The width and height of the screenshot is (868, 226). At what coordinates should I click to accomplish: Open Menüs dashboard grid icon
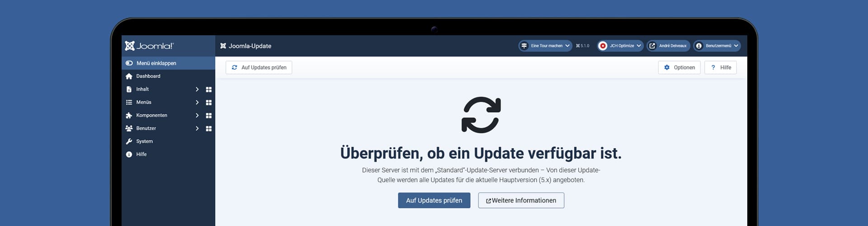(209, 103)
